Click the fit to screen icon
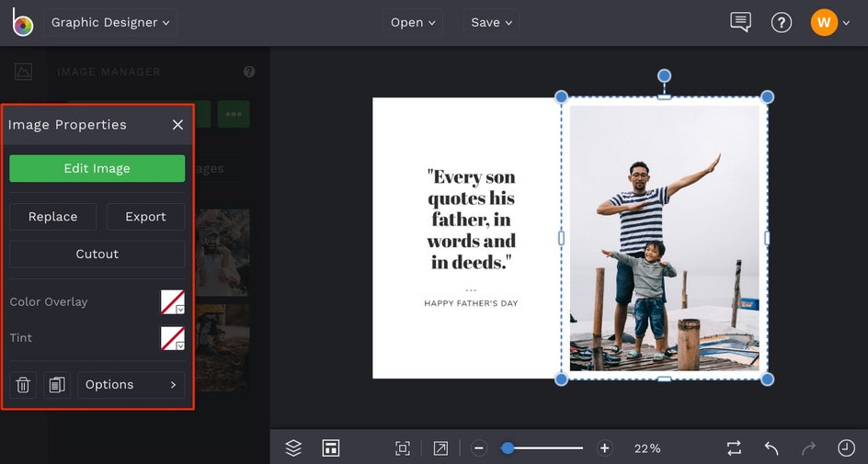The image size is (868, 464). point(402,448)
